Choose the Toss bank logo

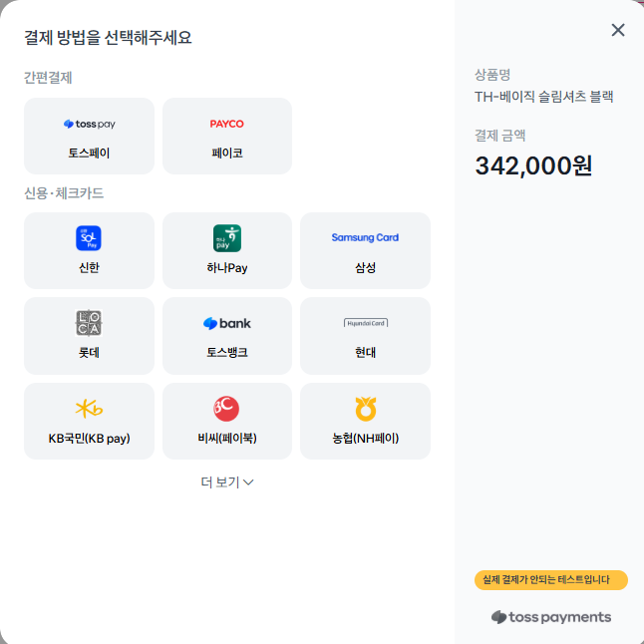click(x=227, y=323)
